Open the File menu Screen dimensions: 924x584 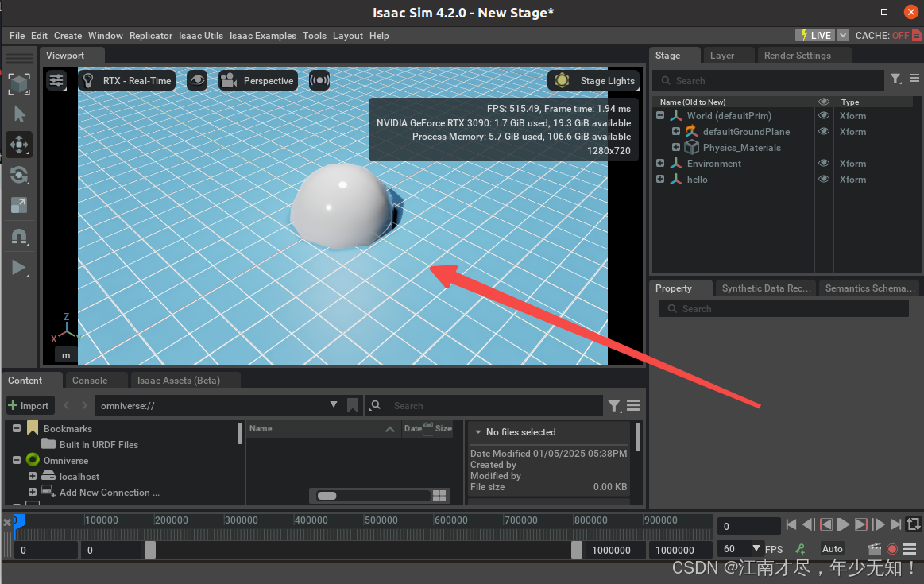coord(17,36)
